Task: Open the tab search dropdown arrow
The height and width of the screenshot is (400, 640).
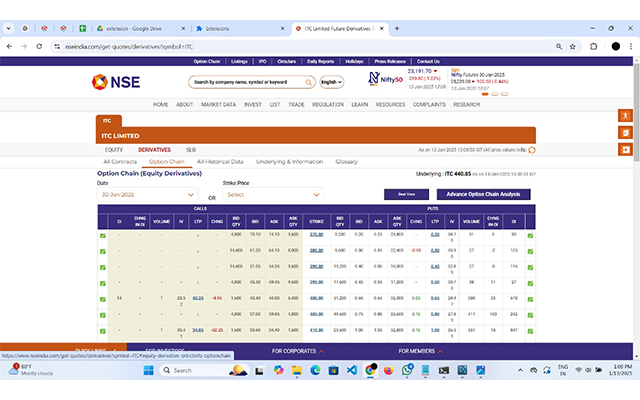Action: (9, 29)
